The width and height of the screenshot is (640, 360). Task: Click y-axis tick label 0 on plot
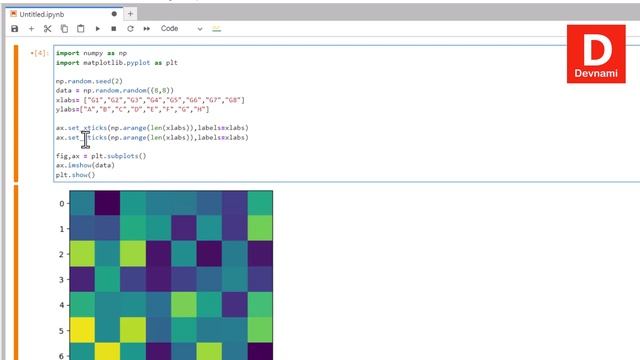pyautogui.click(x=62, y=204)
